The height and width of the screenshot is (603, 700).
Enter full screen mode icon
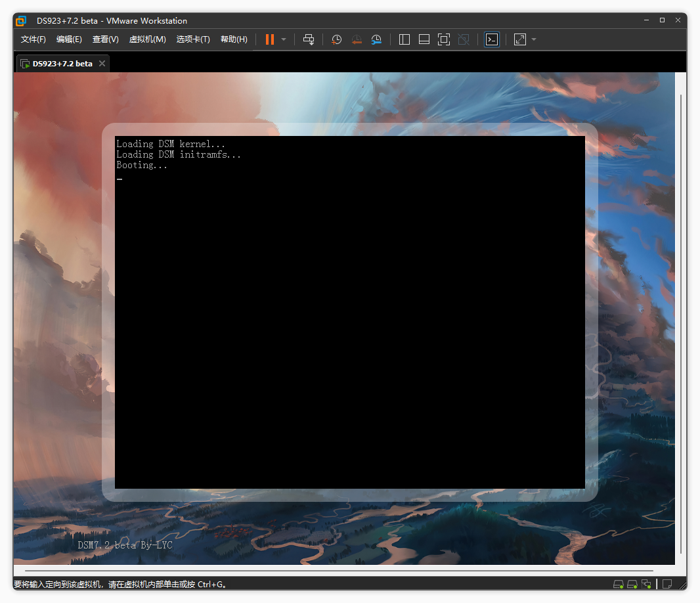point(444,39)
